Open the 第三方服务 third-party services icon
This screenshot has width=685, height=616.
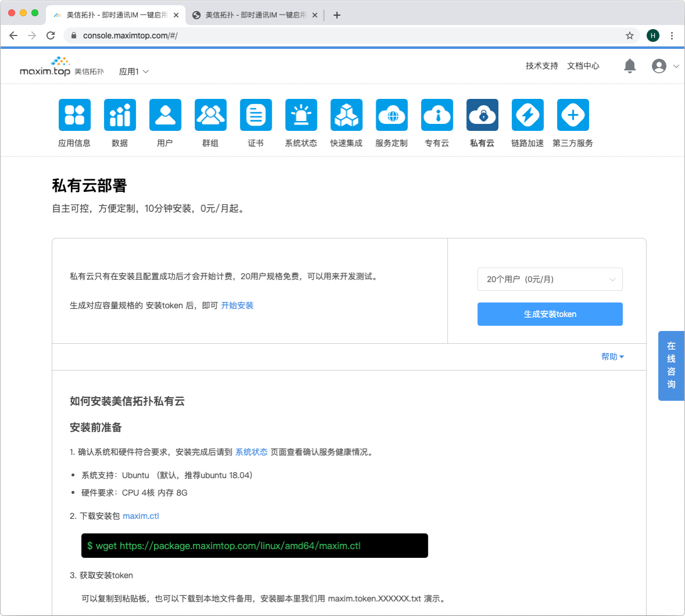(573, 115)
